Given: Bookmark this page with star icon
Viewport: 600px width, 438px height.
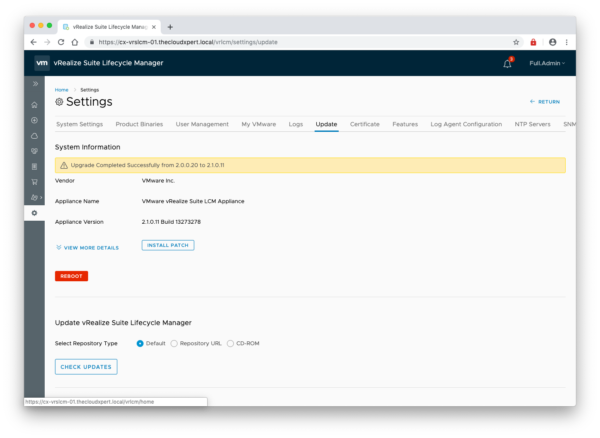Looking at the screenshot, I should click(x=516, y=42).
